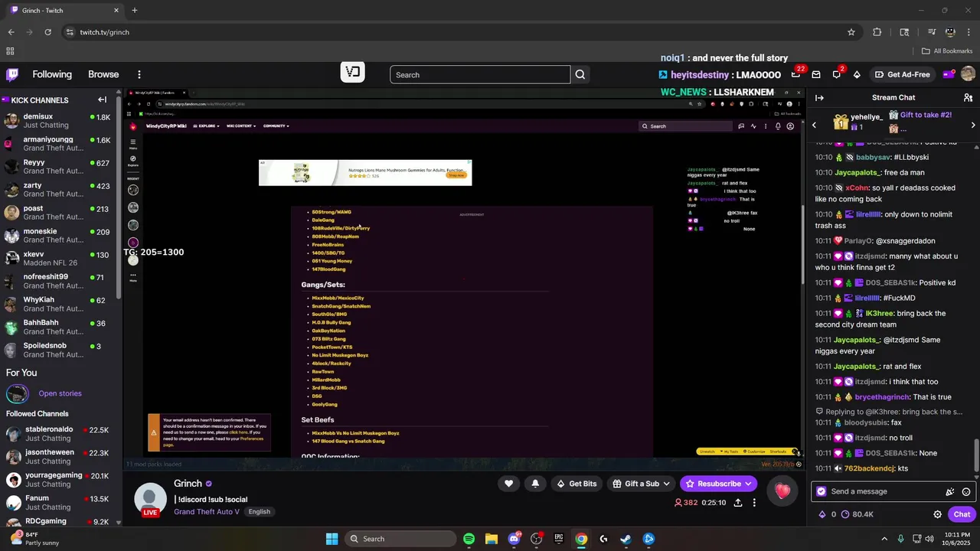
Task: Click the floating heart reaction button
Action: click(x=782, y=491)
